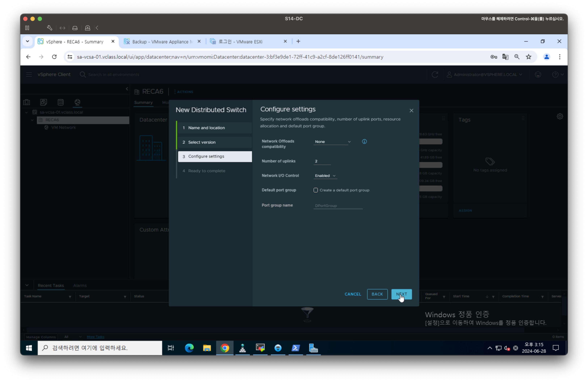Click the Number of uplinks field

(322, 161)
